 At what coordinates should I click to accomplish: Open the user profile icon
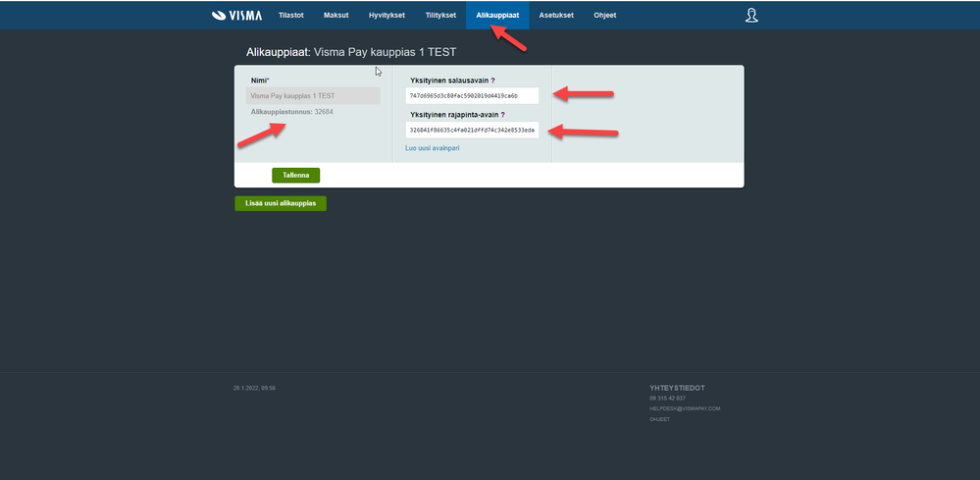point(751,15)
